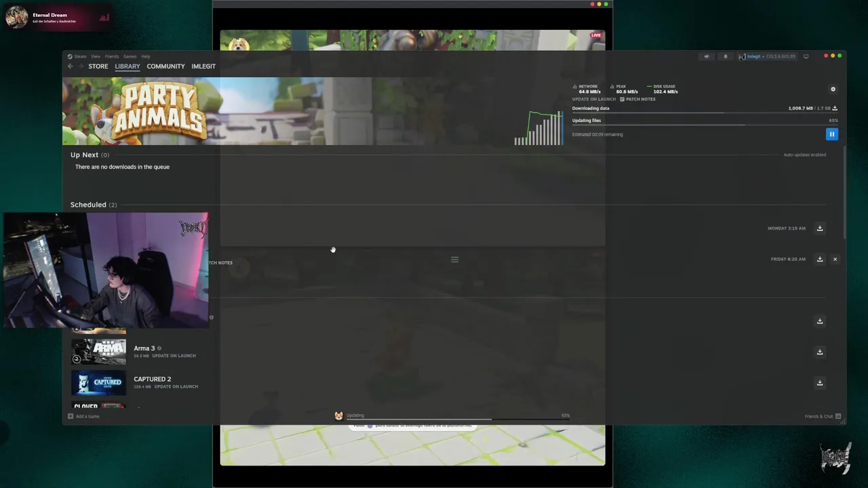Viewport: 868px width, 488px height.
Task: Open the IMLEGIT profile tab
Action: 203,66
